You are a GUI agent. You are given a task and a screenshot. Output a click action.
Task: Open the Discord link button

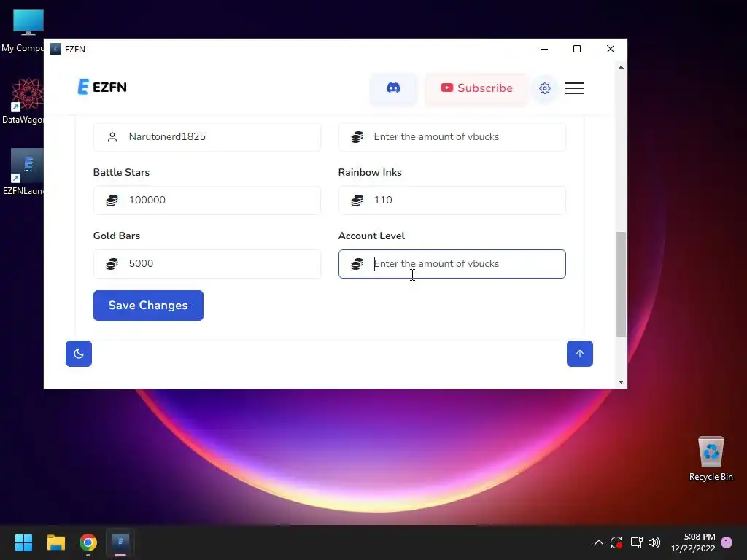(393, 88)
